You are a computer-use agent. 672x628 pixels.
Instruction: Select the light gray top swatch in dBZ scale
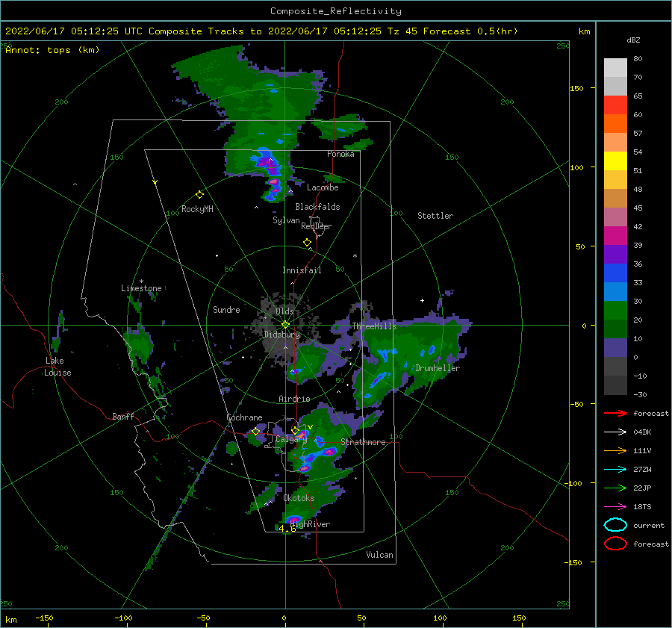[x=615, y=68]
